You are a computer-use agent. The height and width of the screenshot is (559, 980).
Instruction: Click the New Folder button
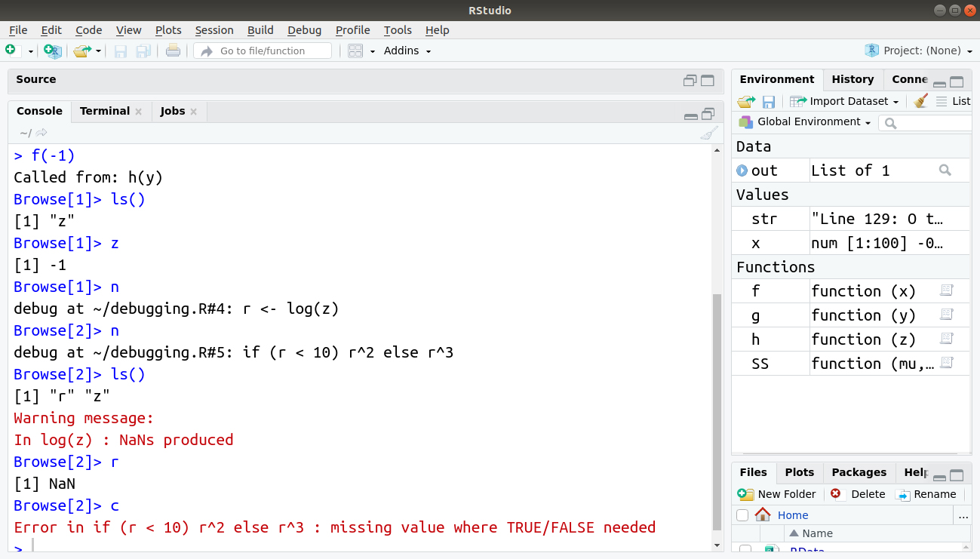point(777,494)
